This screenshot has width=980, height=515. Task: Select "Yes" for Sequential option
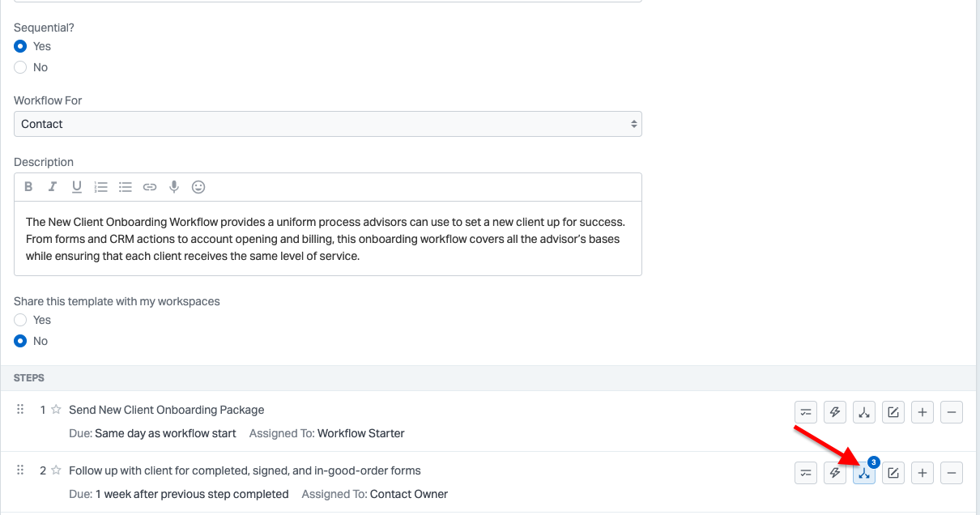21,46
